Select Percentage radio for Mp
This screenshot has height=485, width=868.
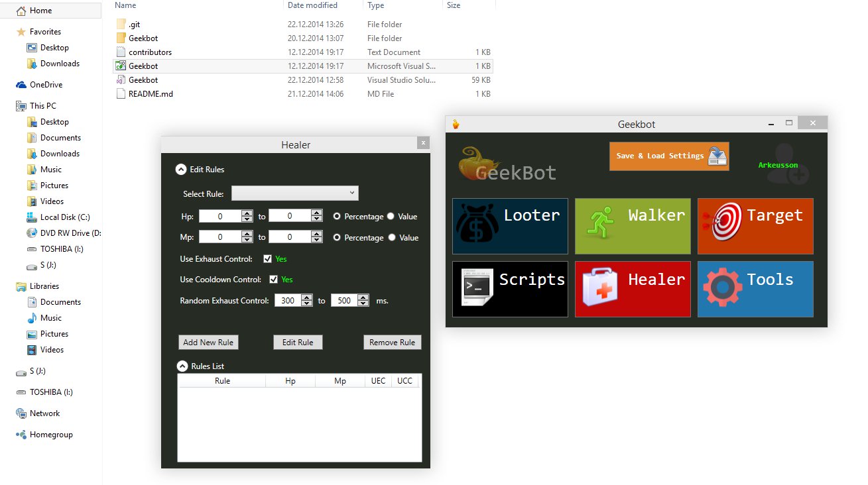(x=337, y=237)
